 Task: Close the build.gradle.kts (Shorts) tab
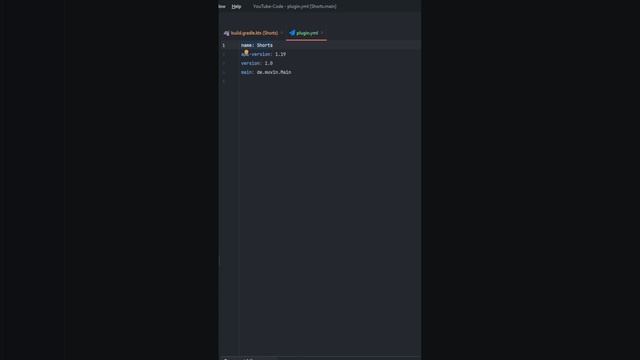click(x=282, y=33)
